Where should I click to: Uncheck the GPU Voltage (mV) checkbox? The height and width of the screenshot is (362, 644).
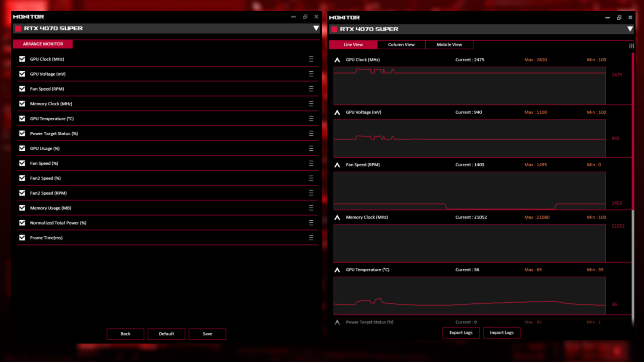pyautogui.click(x=22, y=74)
